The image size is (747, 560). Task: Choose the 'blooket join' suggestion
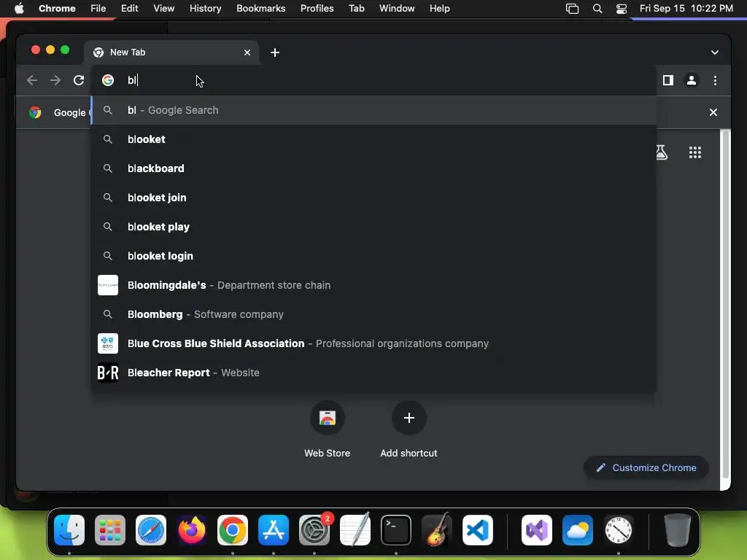coord(374,198)
